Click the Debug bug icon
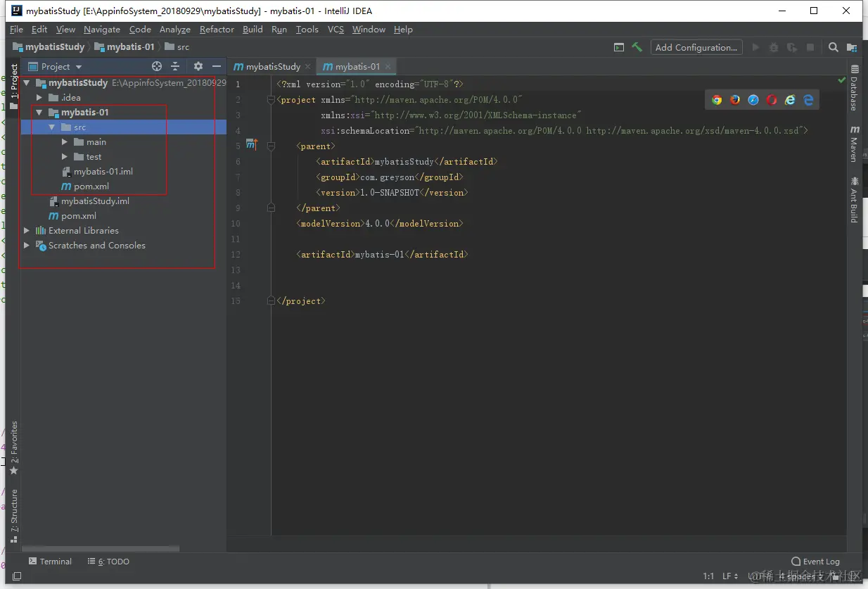Screen dimensions: 868x589 [774, 47]
